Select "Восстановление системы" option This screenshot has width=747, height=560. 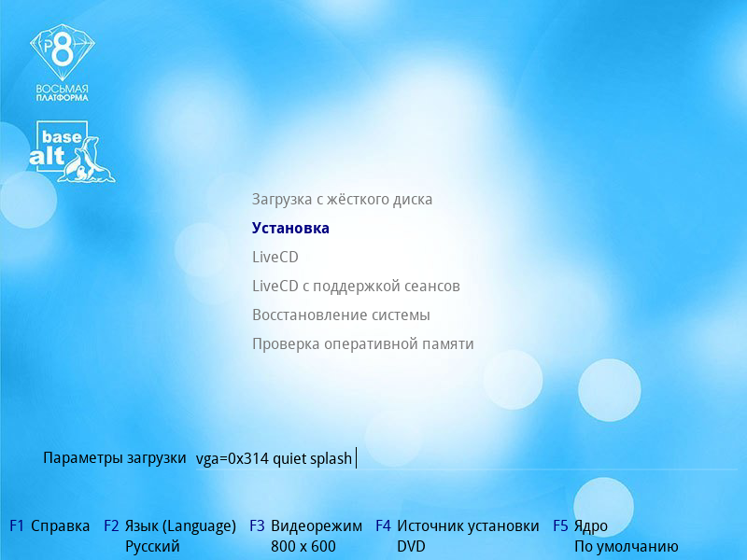(x=341, y=315)
